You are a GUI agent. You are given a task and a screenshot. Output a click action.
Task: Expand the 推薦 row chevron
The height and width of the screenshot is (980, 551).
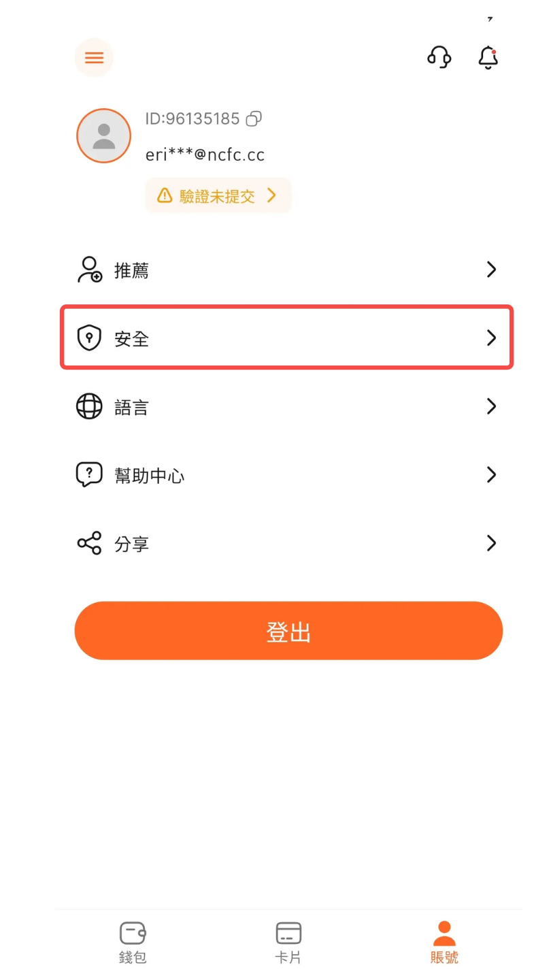click(491, 269)
